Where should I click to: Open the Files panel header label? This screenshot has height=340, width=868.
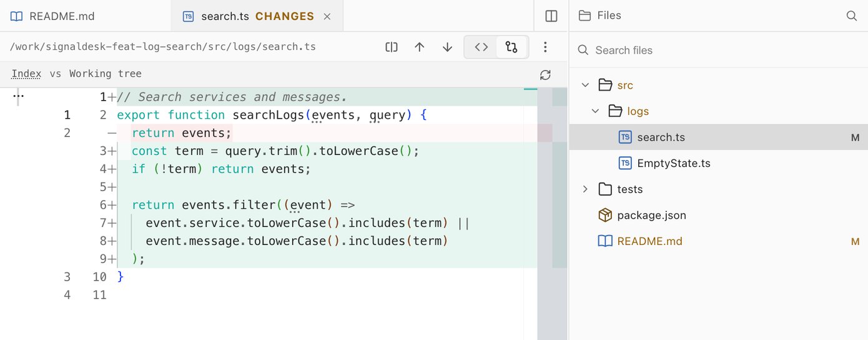click(x=609, y=16)
